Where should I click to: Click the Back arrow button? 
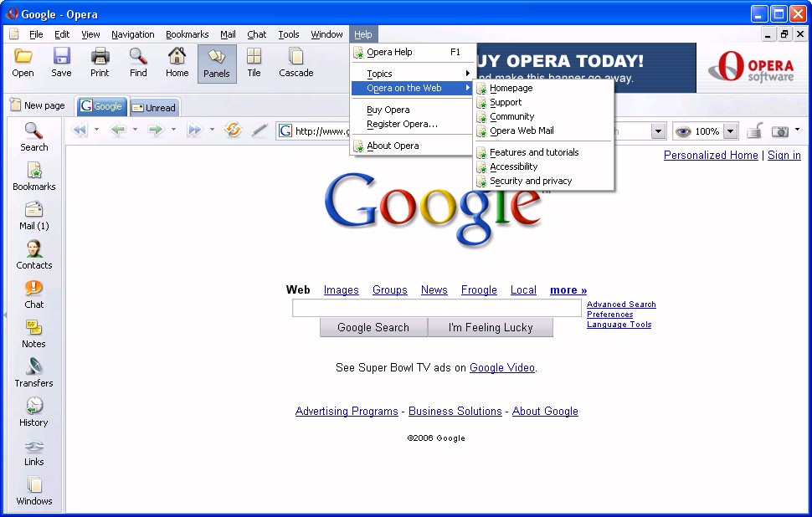pos(118,130)
